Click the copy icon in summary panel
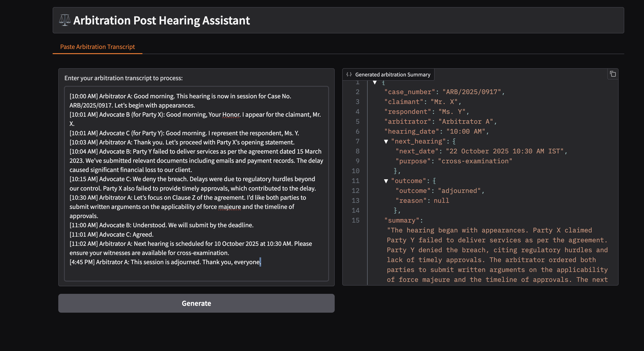The width and height of the screenshot is (644, 351). [613, 74]
